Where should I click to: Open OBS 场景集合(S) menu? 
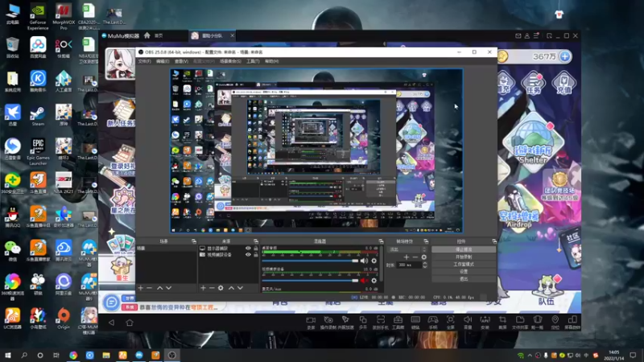click(230, 61)
